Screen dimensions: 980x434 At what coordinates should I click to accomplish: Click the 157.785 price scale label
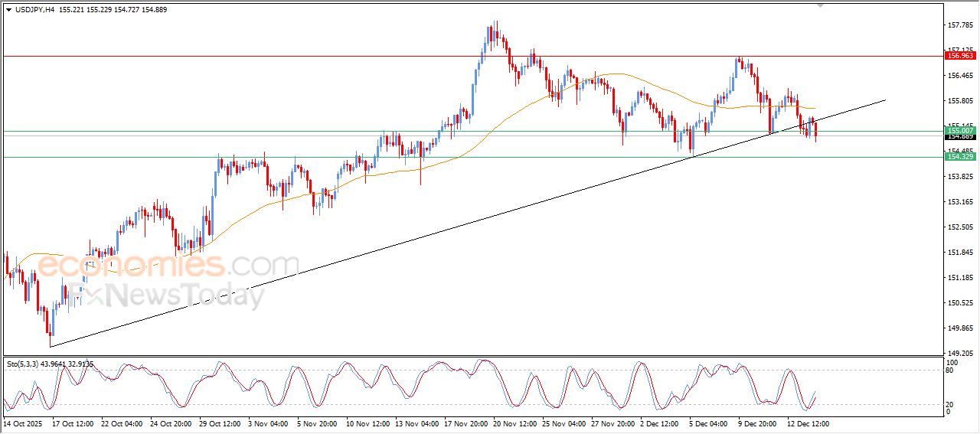pyautogui.click(x=959, y=25)
